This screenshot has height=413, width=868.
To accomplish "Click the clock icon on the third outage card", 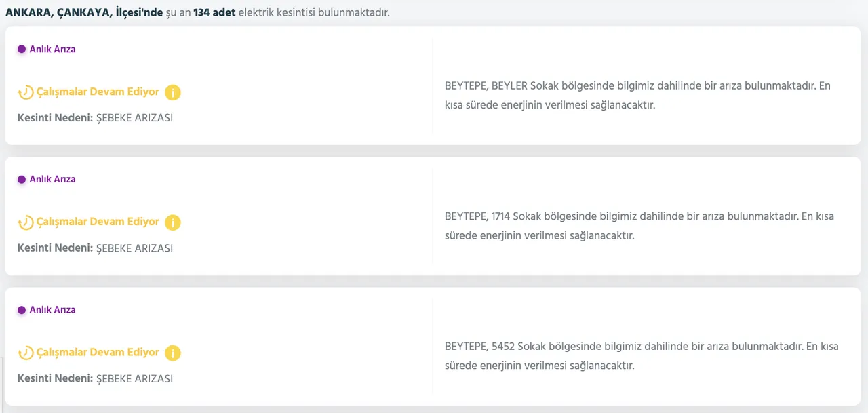I will pos(25,352).
